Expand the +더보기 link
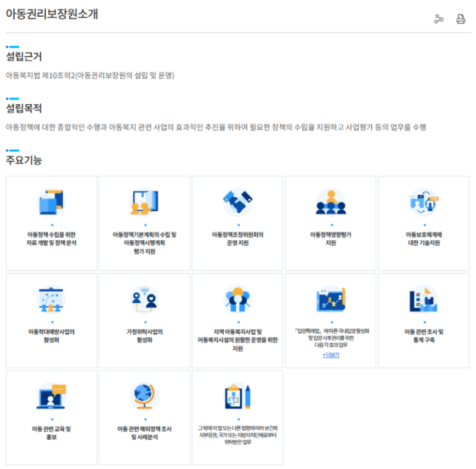 click(331, 355)
